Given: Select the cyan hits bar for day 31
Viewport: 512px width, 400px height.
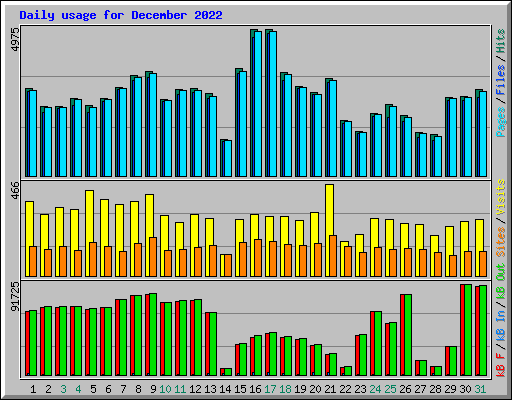Looking at the screenshot, I should tap(483, 134).
